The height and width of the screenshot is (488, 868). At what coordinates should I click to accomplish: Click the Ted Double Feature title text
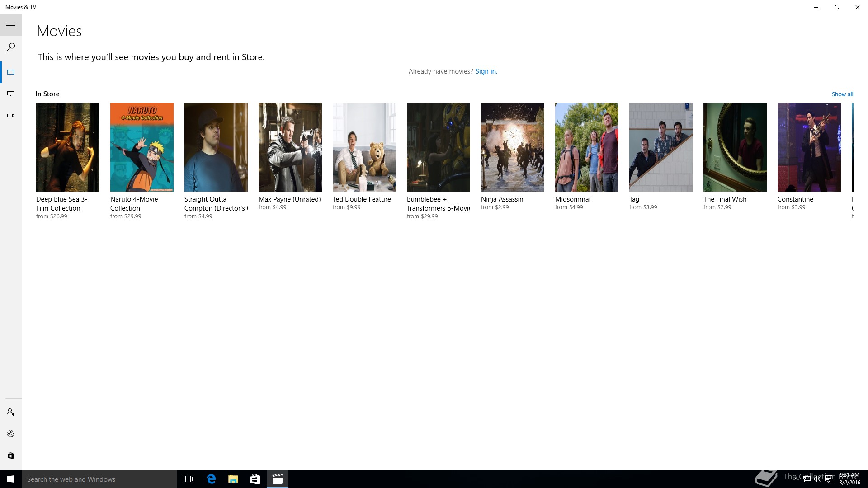tap(362, 199)
